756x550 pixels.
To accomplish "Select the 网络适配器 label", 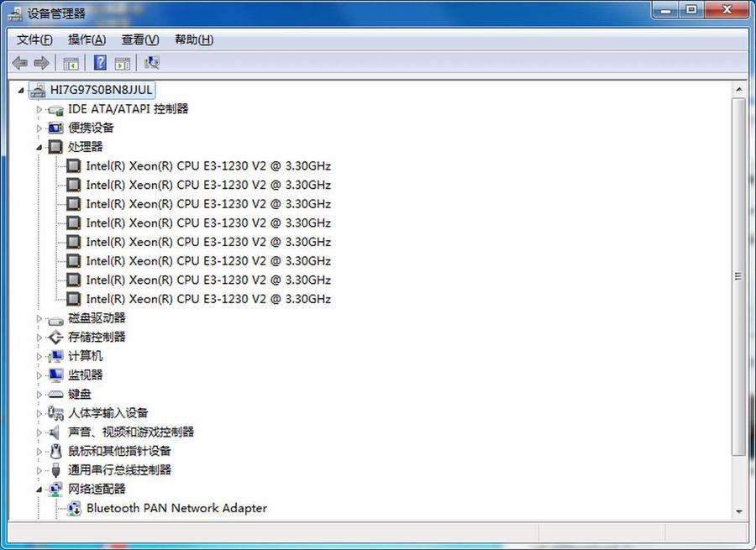I will [x=97, y=490].
